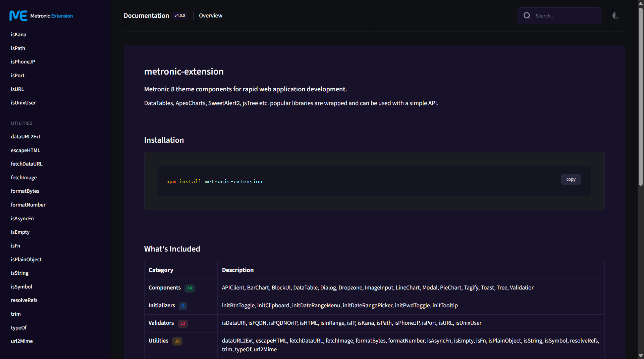Open isFn in the sidebar

point(15,246)
